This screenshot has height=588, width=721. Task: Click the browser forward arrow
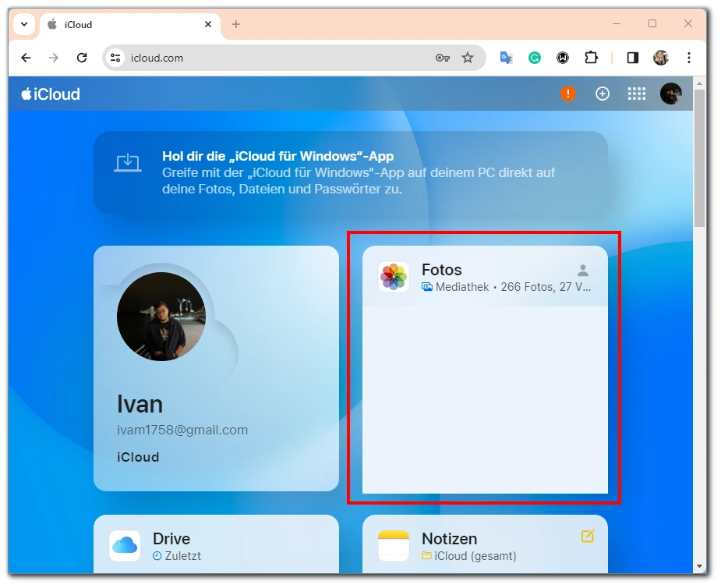[x=54, y=58]
